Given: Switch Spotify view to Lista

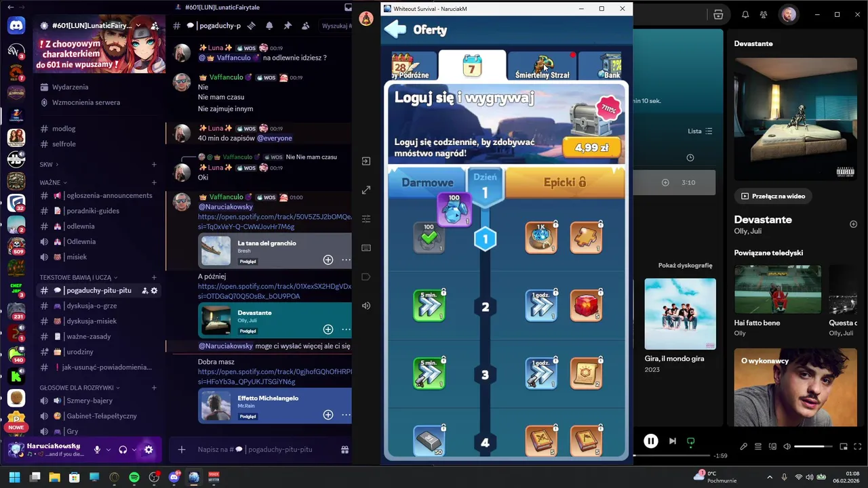Looking at the screenshot, I should point(700,131).
